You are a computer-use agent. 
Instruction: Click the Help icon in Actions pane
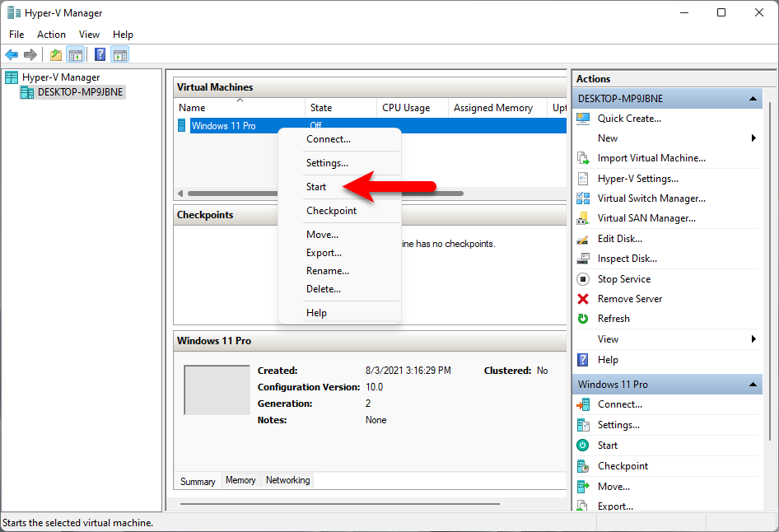tap(583, 360)
